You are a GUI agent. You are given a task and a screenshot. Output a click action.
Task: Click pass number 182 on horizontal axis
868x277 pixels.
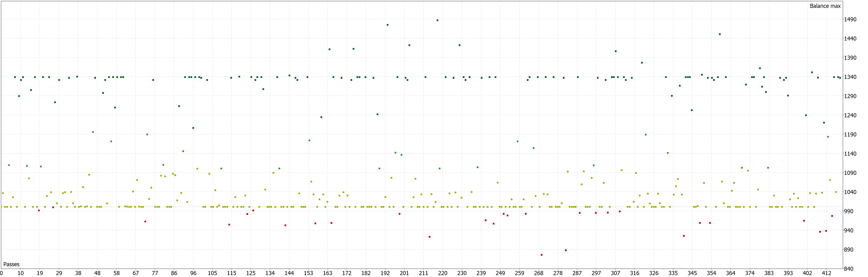click(366, 273)
